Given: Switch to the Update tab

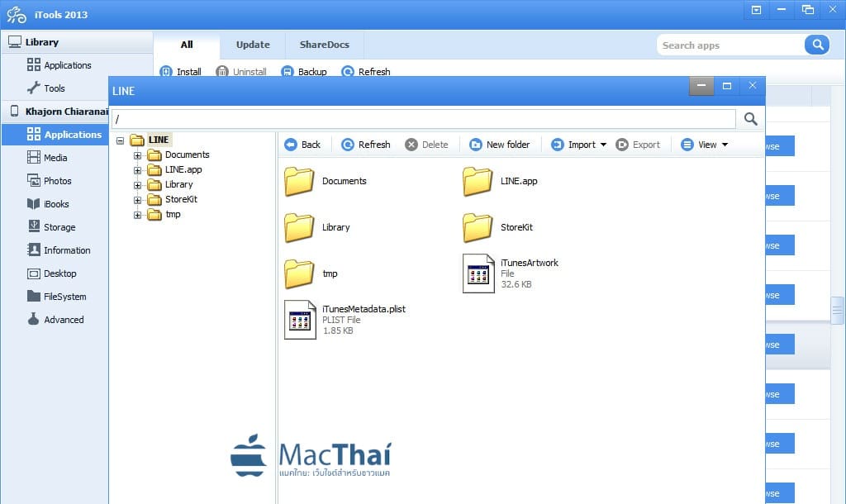Looking at the screenshot, I should tap(253, 45).
